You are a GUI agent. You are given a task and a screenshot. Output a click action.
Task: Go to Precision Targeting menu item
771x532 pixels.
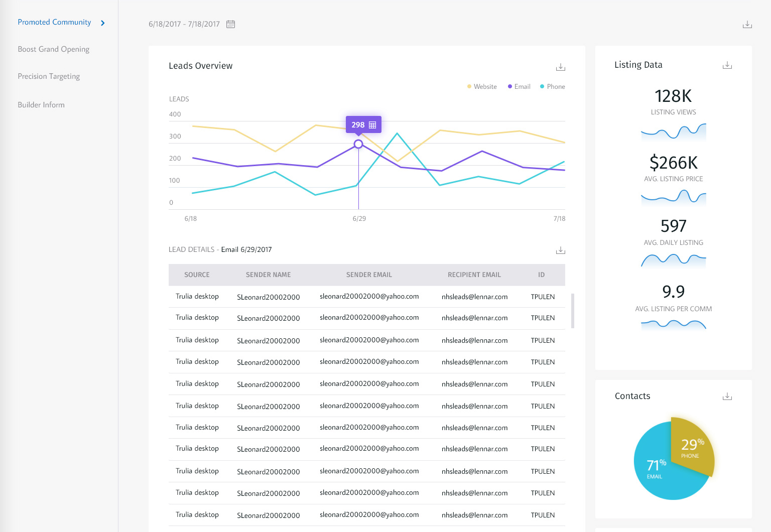[x=49, y=76]
